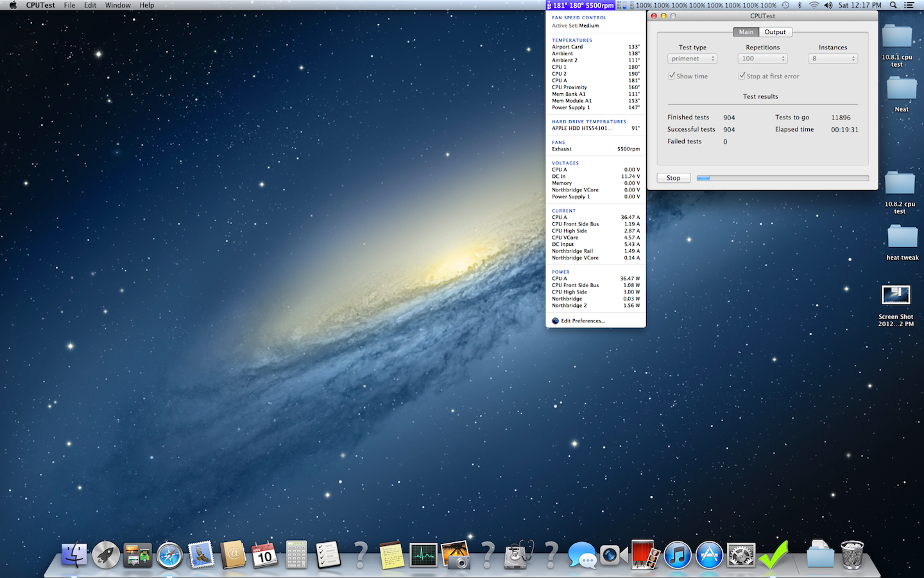924x578 pixels.
Task: Expand the Test type primenet dropdown
Action: [692, 58]
